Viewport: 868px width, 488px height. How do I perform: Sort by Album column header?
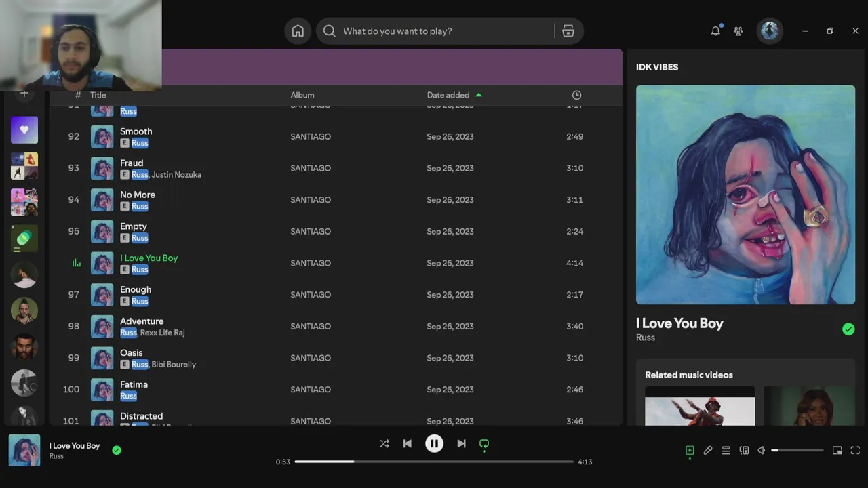coord(302,95)
